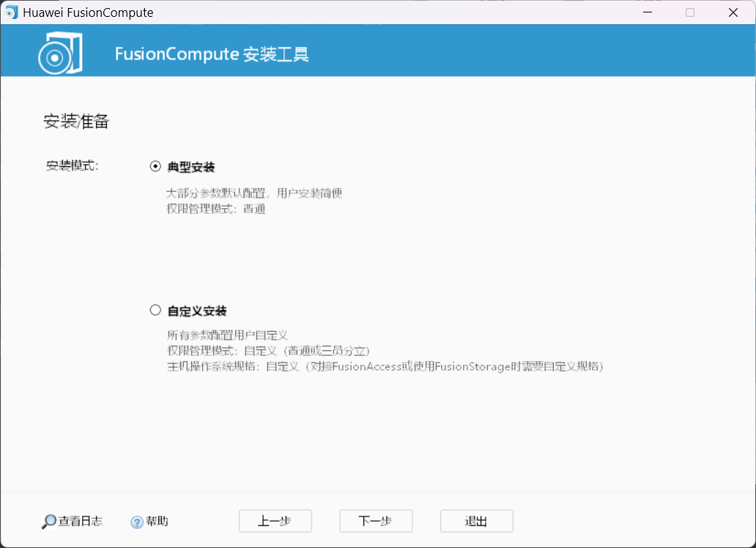Minimize the Huawei FusionCompute window
The image size is (756, 548).
pyautogui.click(x=648, y=12)
